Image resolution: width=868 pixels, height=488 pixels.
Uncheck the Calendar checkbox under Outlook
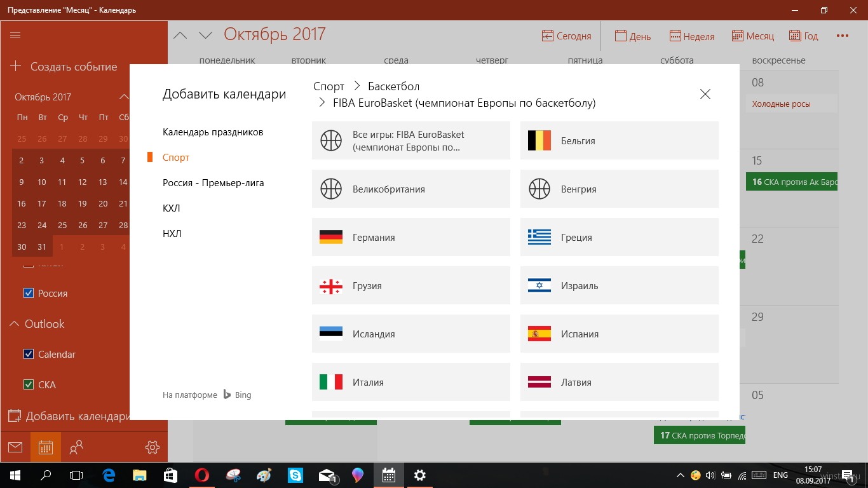29,355
